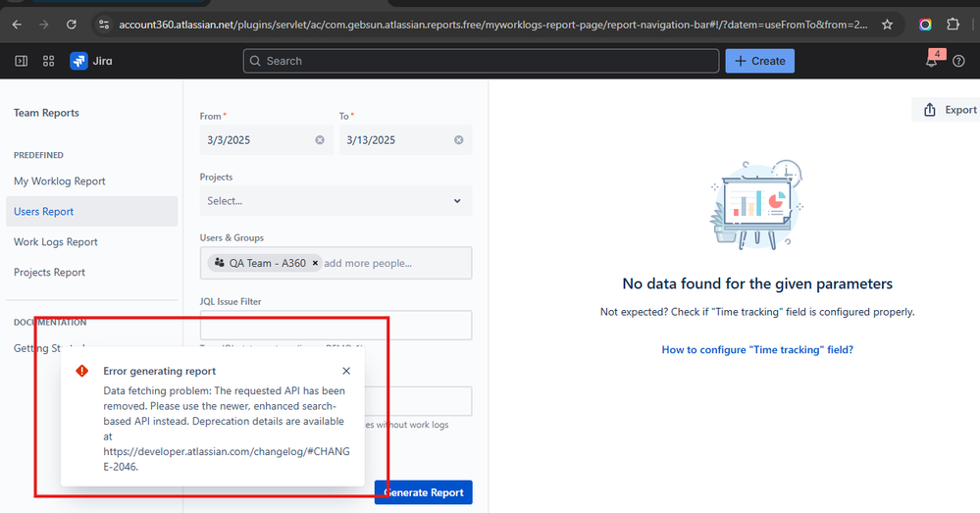
Task: Click the PREDEFINED section label
Action: [x=39, y=155]
